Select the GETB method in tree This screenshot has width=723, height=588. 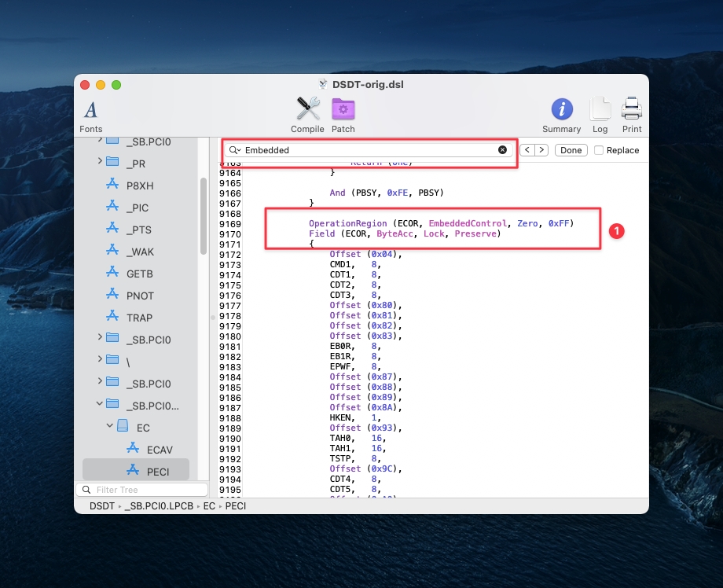click(139, 274)
